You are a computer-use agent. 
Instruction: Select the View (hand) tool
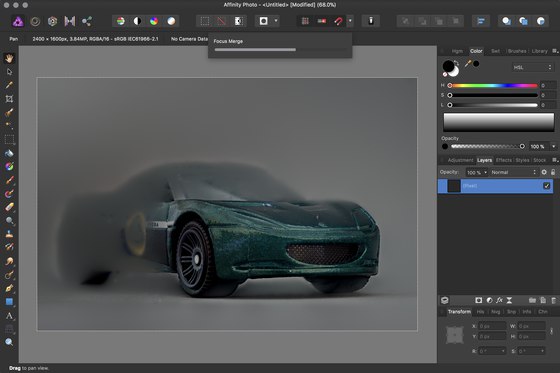point(9,58)
